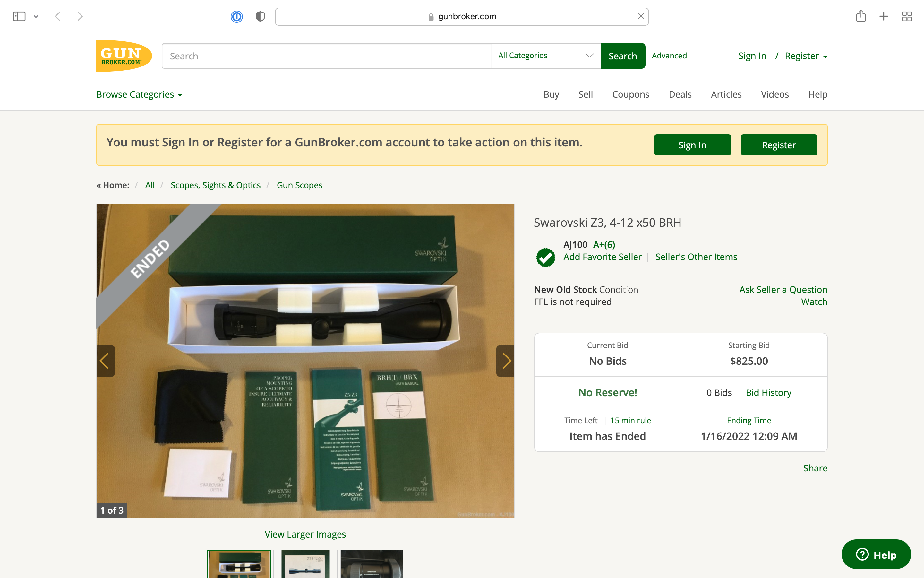Viewport: 924px width, 578px height.
Task: Stop loading with the X in address bar
Action: point(641,16)
